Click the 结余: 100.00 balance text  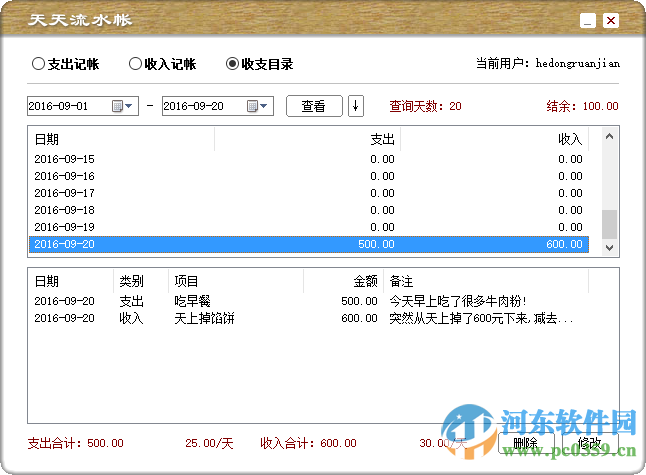[583, 106]
